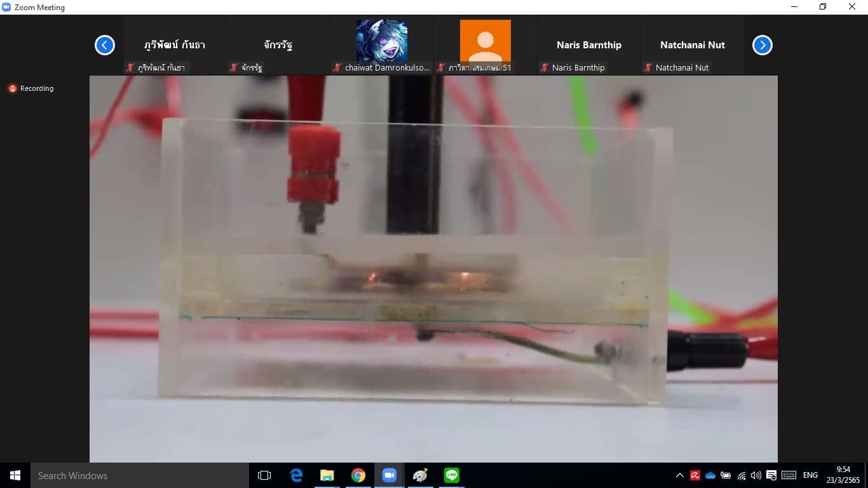This screenshot has height=488, width=868.
Task: Open Task View in taskbar
Action: pos(264,475)
